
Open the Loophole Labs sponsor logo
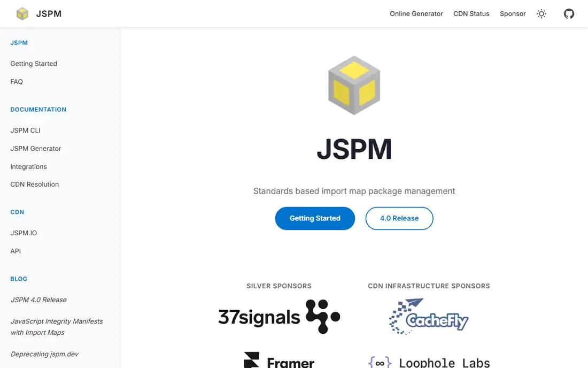tap(429, 362)
